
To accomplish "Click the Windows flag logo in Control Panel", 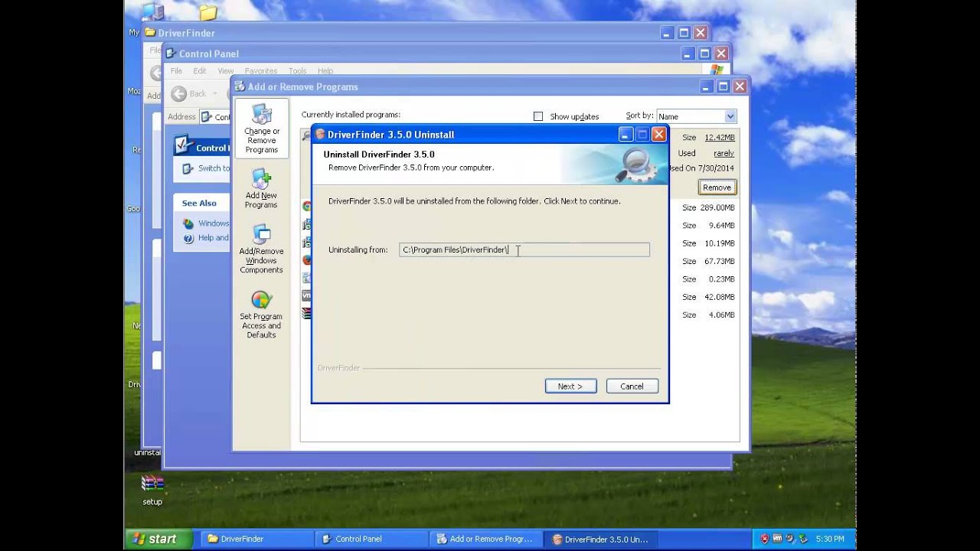I will coord(717,71).
